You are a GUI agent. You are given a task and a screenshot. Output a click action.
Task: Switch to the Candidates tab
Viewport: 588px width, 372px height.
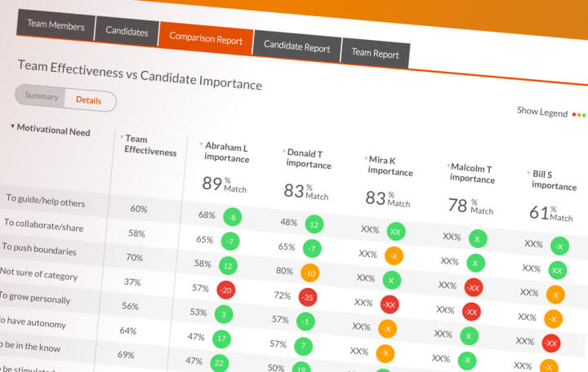click(x=127, y=32)
